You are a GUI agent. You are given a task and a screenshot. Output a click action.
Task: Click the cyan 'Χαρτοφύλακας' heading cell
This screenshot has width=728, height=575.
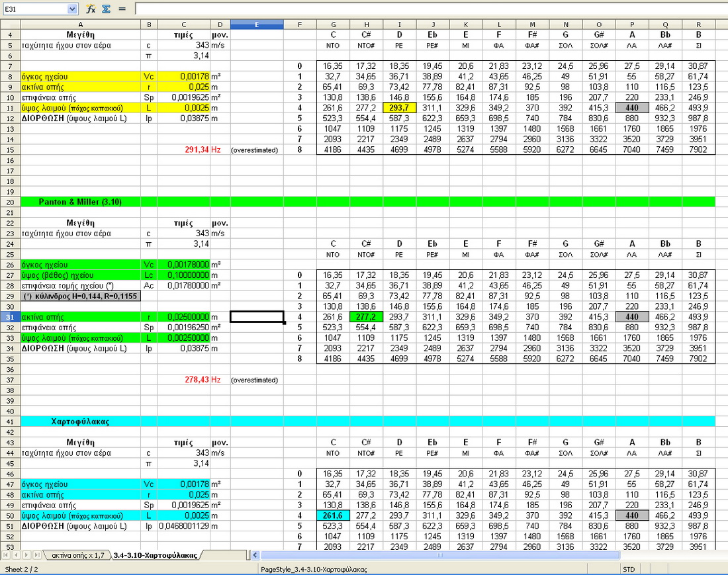click(x=80, y=421)
